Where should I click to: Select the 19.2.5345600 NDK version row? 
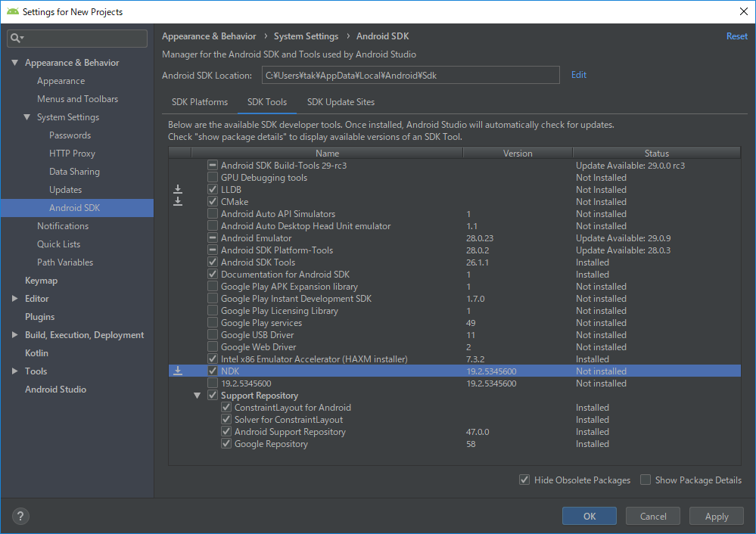[x=455, y=383]
